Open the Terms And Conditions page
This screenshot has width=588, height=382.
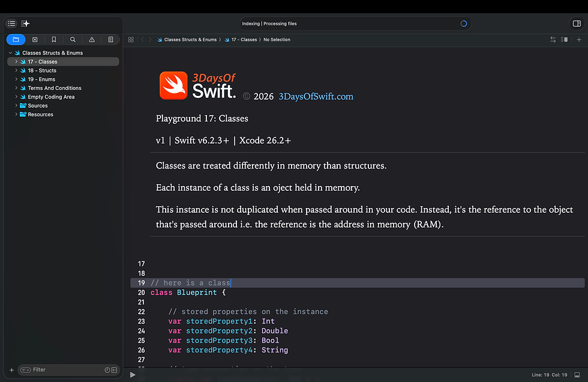(55, 88)
